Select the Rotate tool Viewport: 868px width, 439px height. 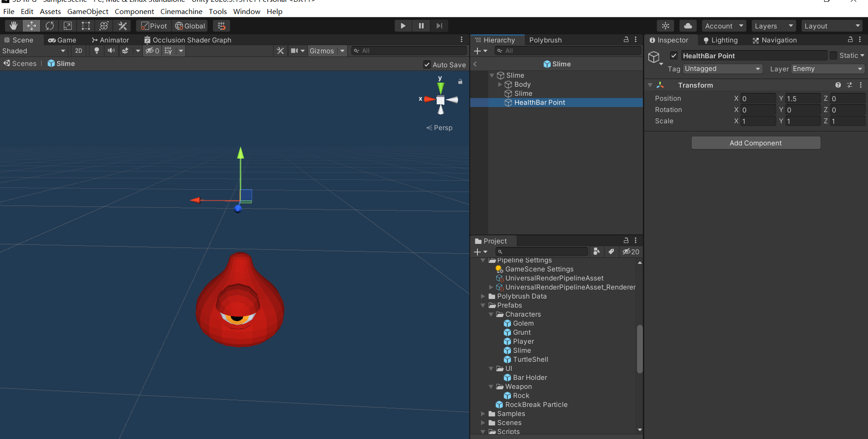coord(50,26)
